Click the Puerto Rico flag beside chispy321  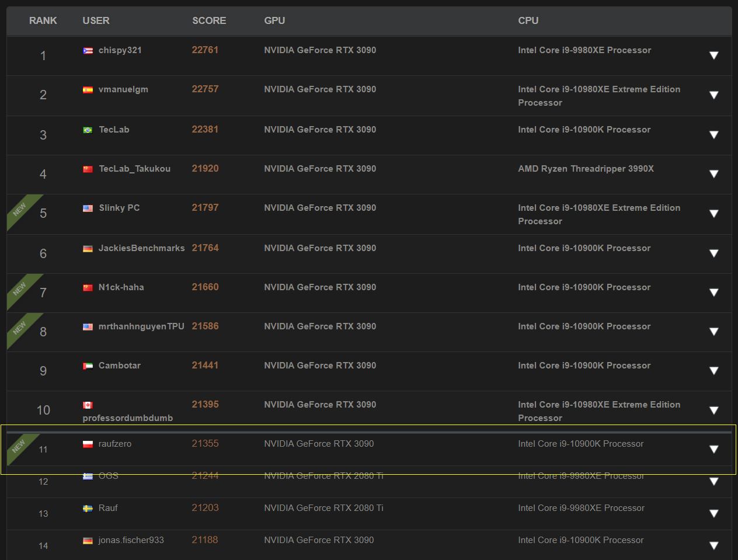click(x=88, y=51)
